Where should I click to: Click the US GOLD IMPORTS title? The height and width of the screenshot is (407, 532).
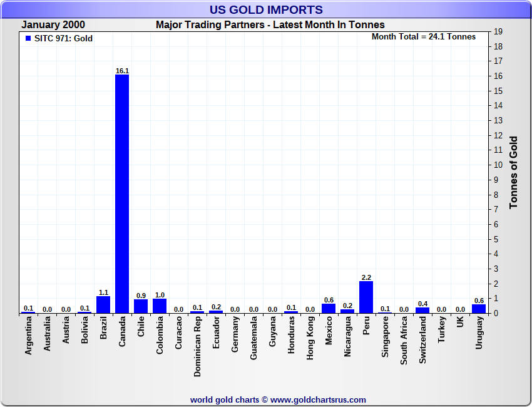tap(267, 10)
